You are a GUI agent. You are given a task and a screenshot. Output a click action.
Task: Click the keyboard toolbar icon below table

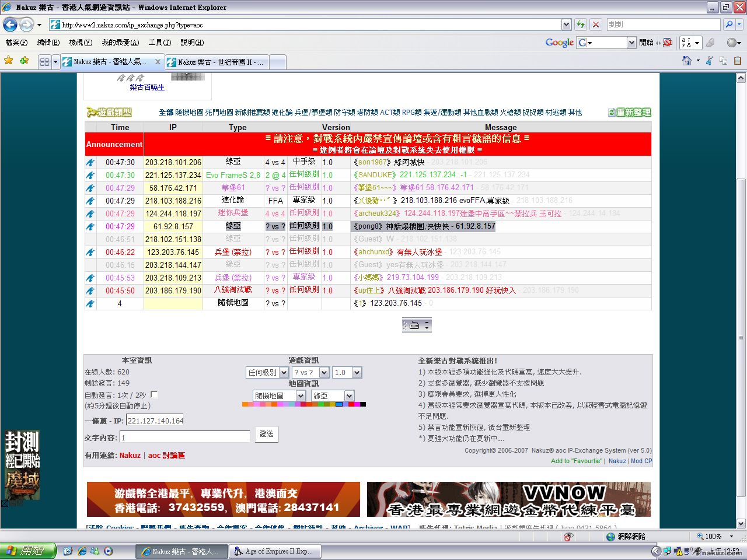(414, 325)
